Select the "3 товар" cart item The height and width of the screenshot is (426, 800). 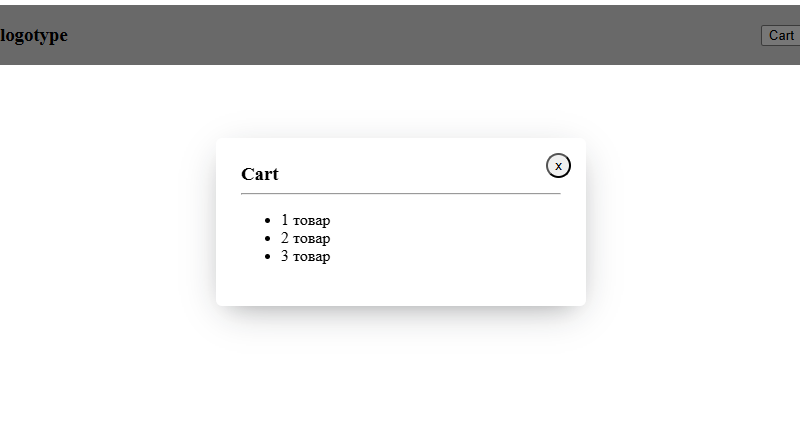(x=305, y=256)
